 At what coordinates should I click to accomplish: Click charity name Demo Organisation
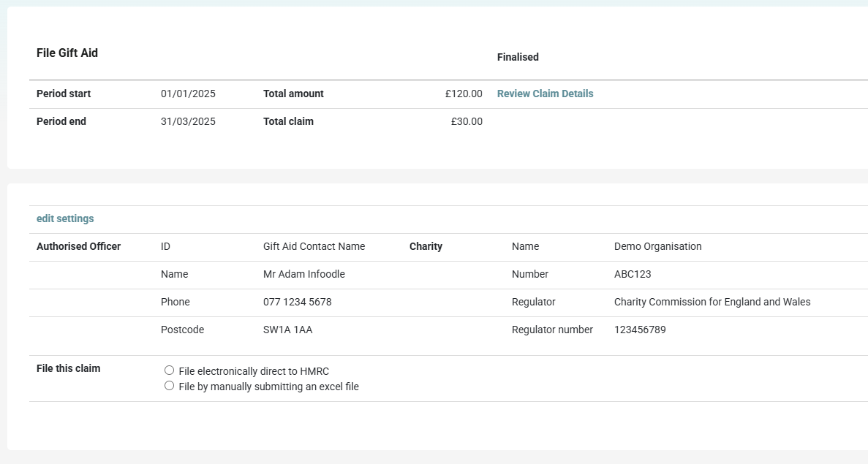click(657, 247)
